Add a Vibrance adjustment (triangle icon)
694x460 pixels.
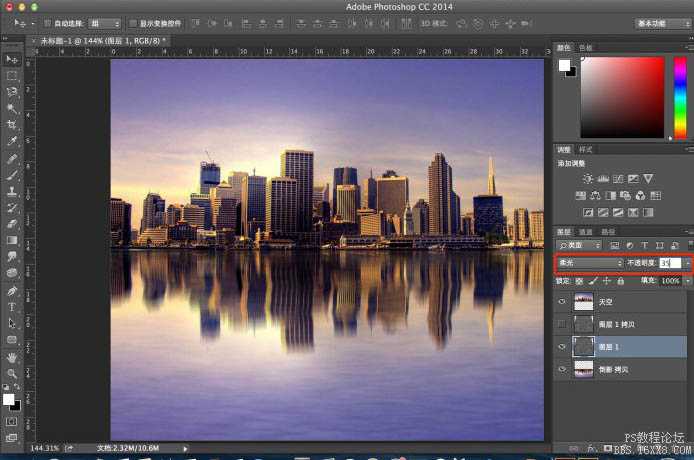(648, 179)
